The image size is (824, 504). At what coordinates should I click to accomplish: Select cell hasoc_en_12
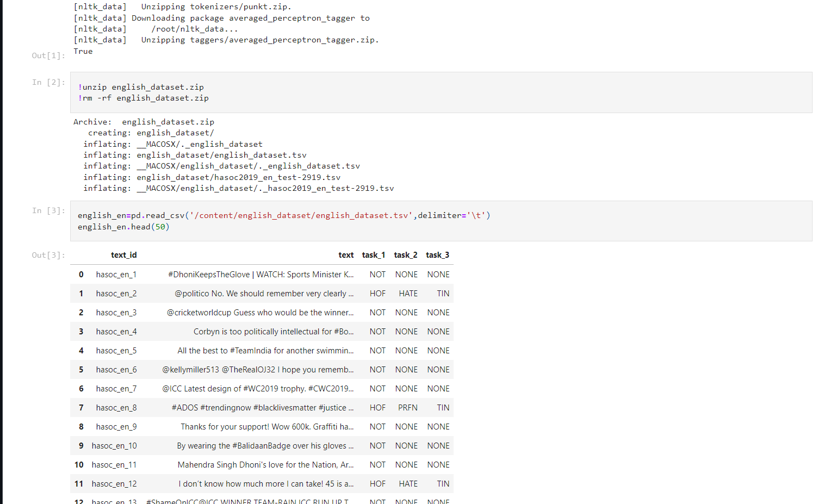click(x=114, y=484)
